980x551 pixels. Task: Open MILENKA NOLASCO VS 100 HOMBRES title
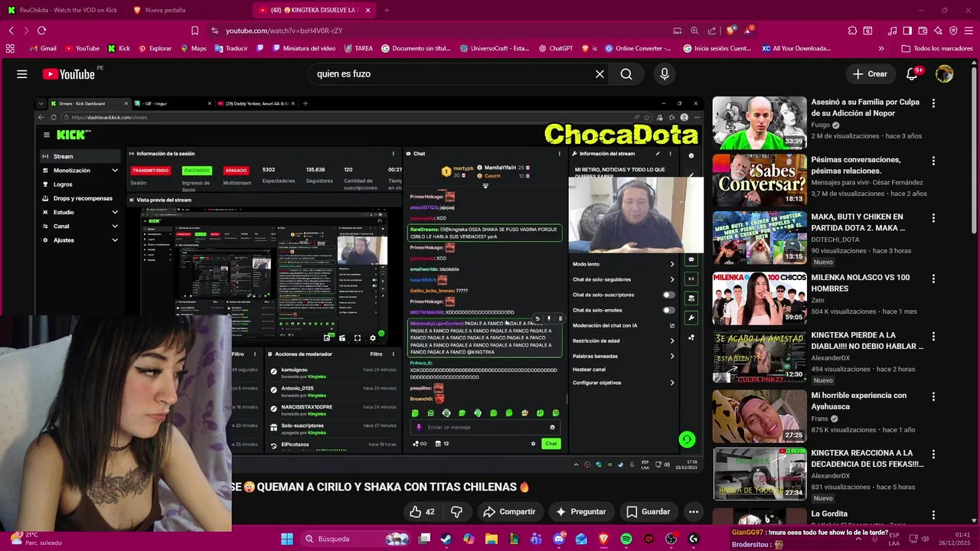(x=861, y=283)
